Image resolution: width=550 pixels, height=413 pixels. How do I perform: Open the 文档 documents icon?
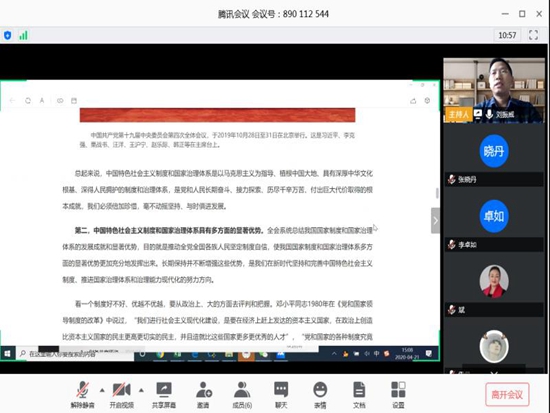point(359,395)
